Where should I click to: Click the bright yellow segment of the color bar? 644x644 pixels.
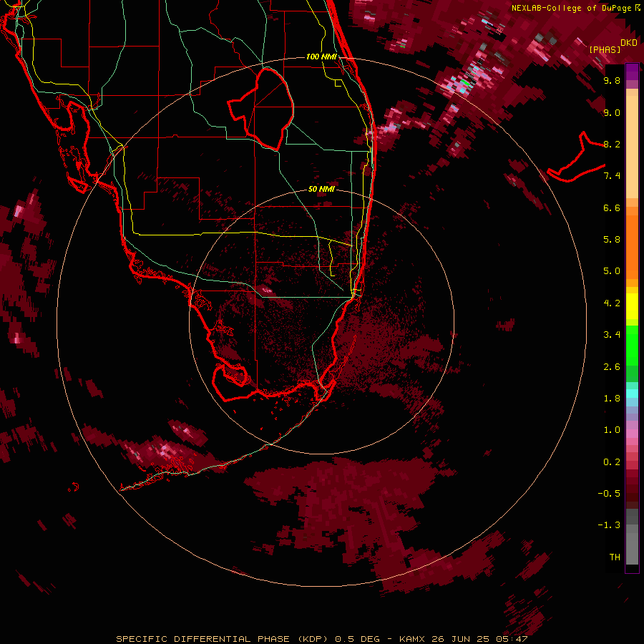pos(632,306)
